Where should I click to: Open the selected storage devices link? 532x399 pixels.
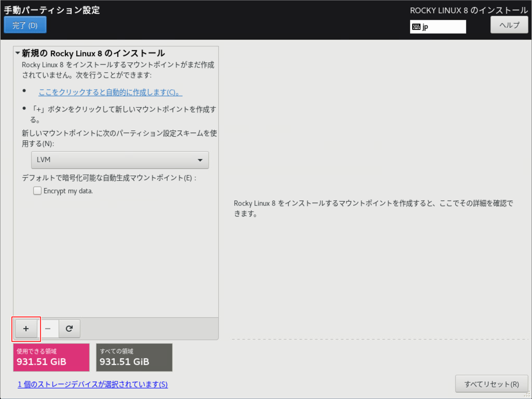[93, 384]
